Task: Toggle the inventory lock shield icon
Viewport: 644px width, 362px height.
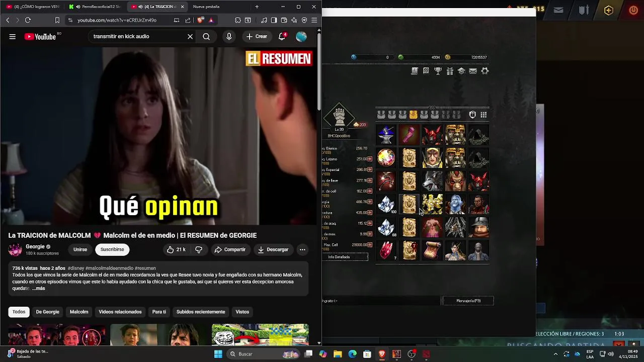Action: pos(472,115)
